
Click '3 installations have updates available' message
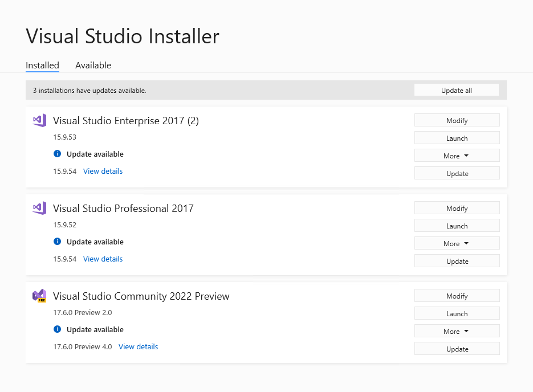89,91
